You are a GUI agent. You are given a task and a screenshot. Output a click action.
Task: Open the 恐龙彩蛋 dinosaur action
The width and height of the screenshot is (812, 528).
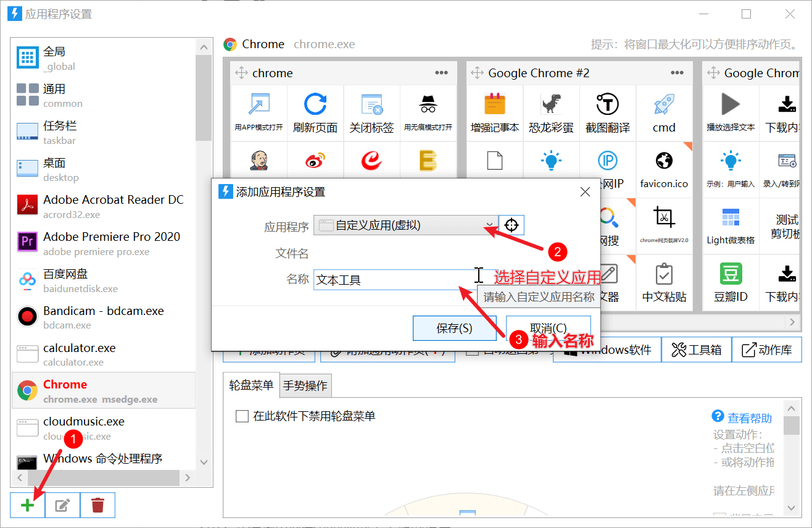point(551,113)
